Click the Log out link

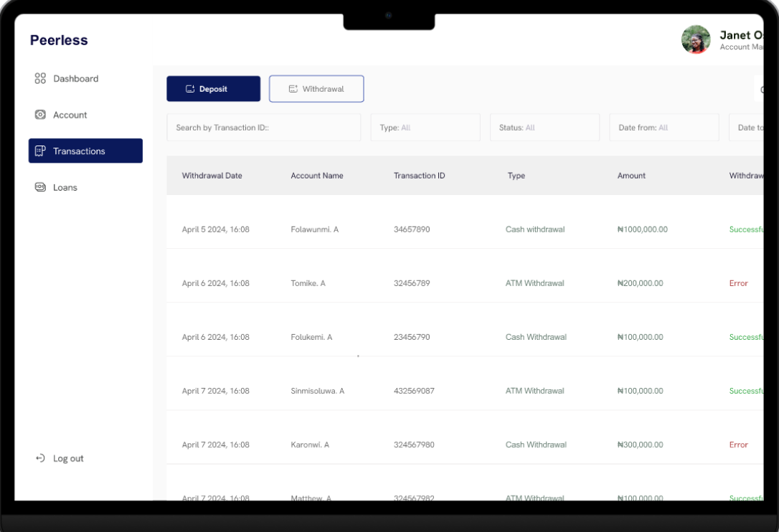coord(68,459)
